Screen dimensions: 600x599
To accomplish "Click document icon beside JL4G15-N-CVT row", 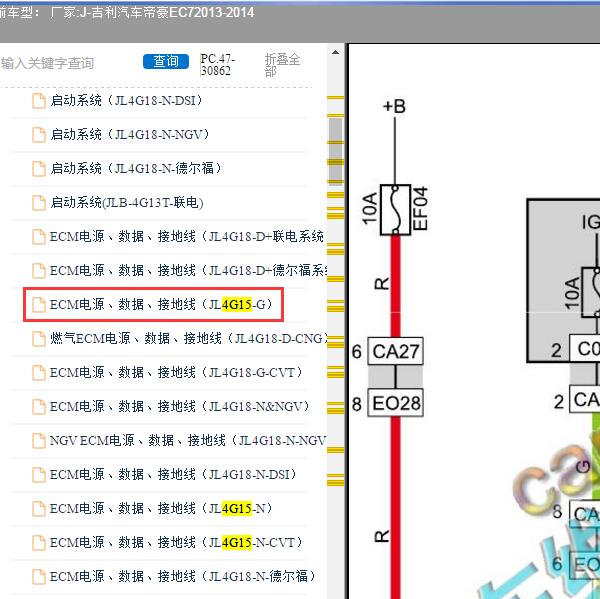I will (39, 543).
